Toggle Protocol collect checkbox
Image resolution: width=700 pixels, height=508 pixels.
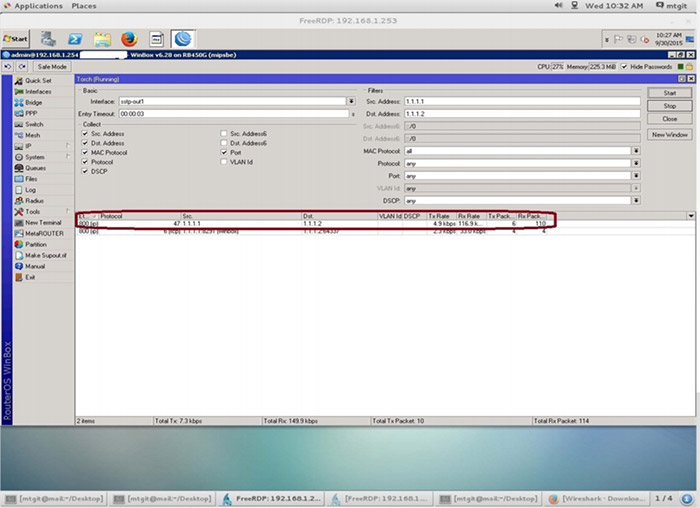[85, 162]
